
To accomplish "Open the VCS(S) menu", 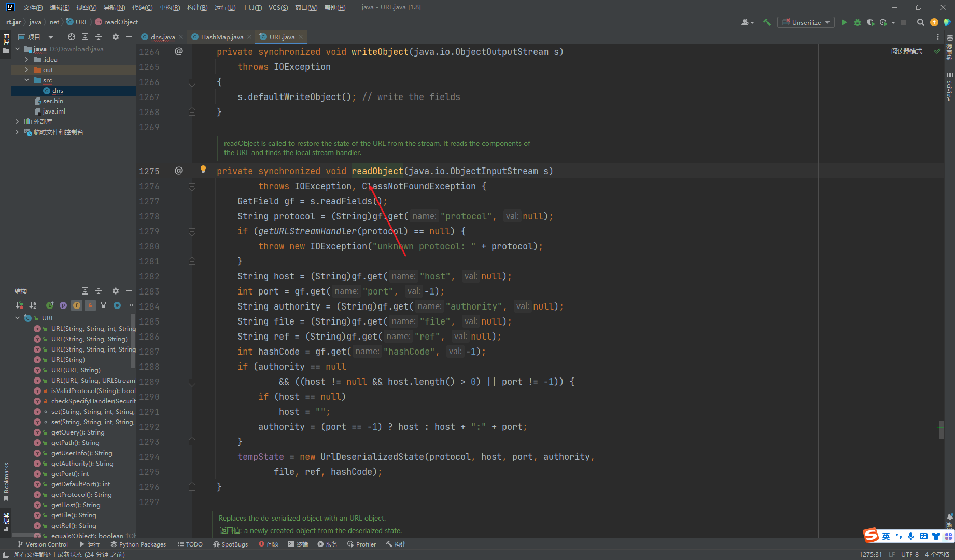I will 278,7.
